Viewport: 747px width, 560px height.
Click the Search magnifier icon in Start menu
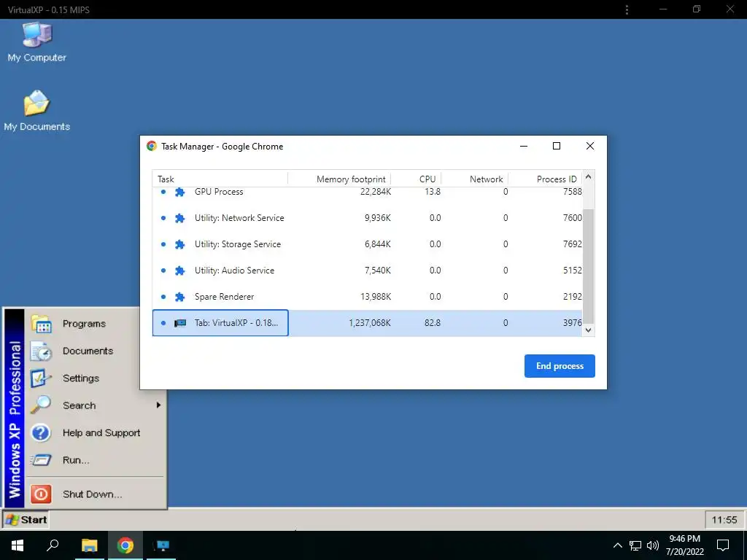pos(41,405)
